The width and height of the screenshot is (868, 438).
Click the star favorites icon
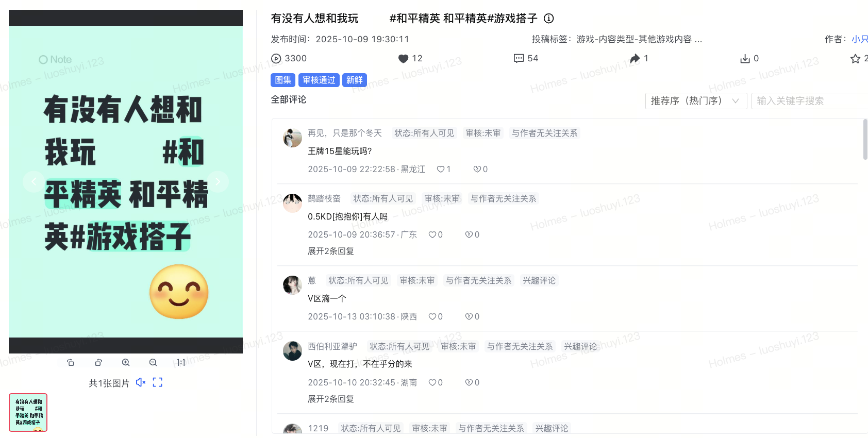pos(855,59)
